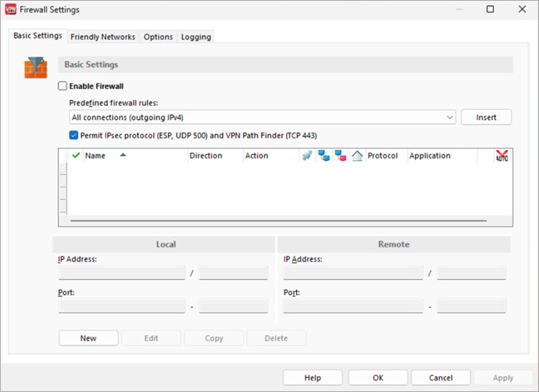539x392 pixels.
Task: Click the Cancel button
Action: pyautogui.click(x=441, y=378)
